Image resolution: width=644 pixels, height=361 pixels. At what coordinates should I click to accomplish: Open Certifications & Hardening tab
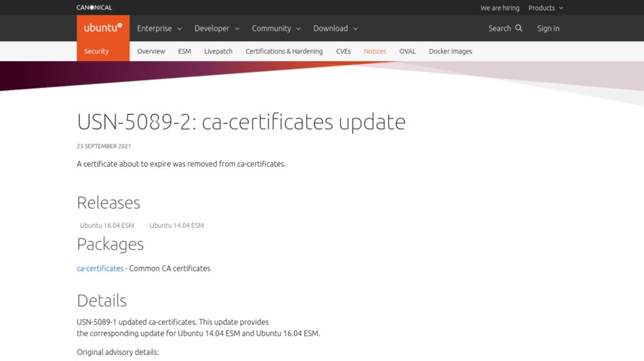(x=284, y=51)
